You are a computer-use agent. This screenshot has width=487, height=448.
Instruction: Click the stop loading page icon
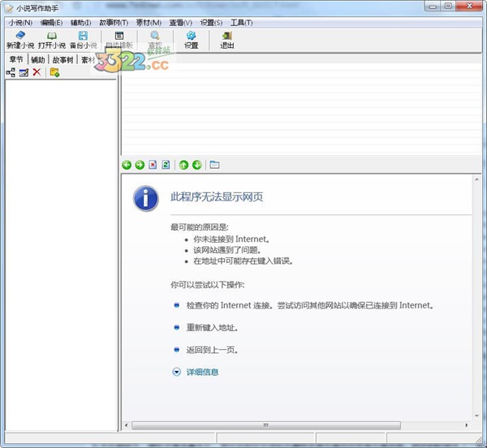pyautogui.click(x=153, y=165)
